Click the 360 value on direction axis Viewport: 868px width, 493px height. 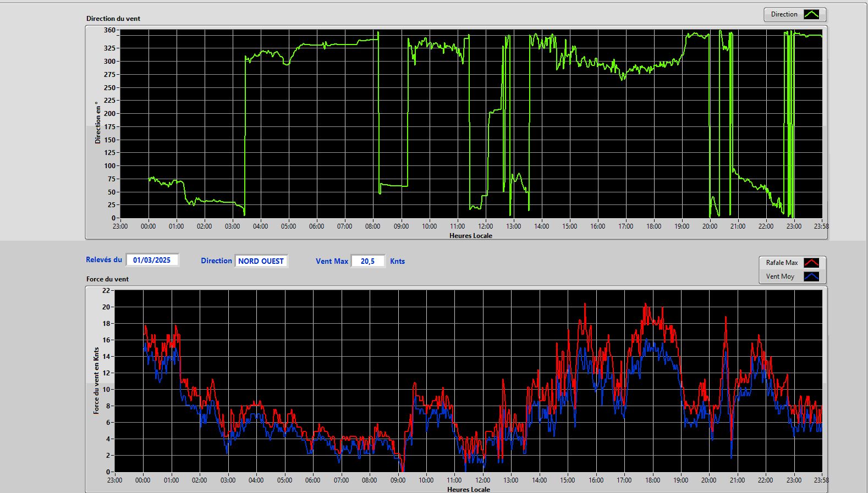pyautogui.click(x=109, y=30)
